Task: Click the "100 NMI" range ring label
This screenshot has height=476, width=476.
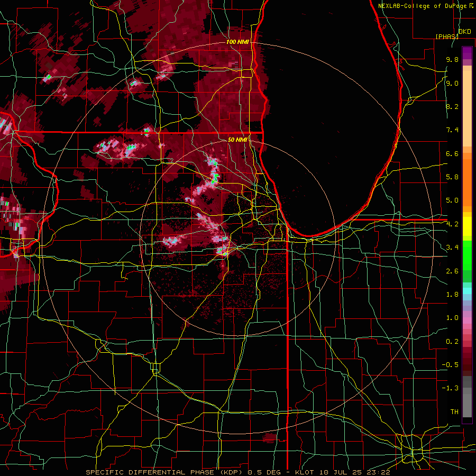Action: (x=237, y=42)
